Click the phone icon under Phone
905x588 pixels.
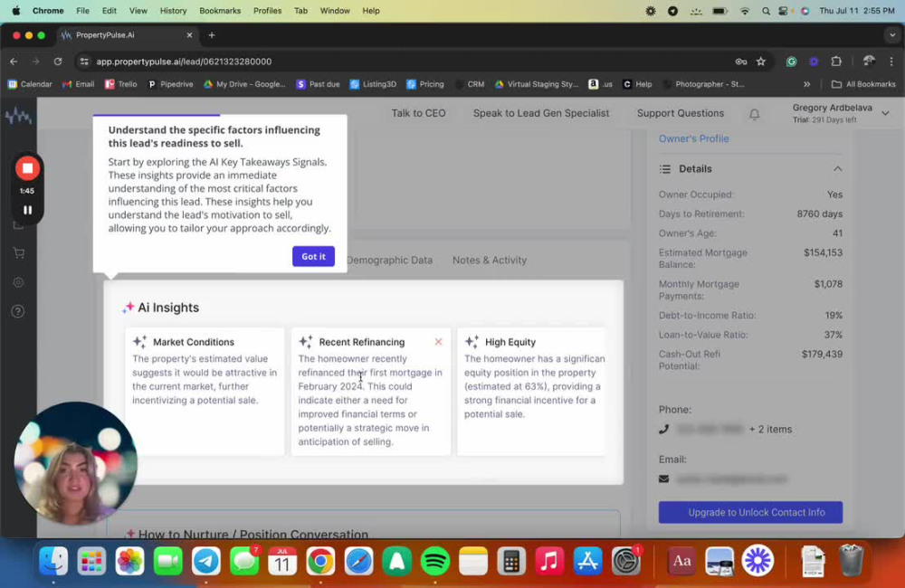tap(664, 429)
